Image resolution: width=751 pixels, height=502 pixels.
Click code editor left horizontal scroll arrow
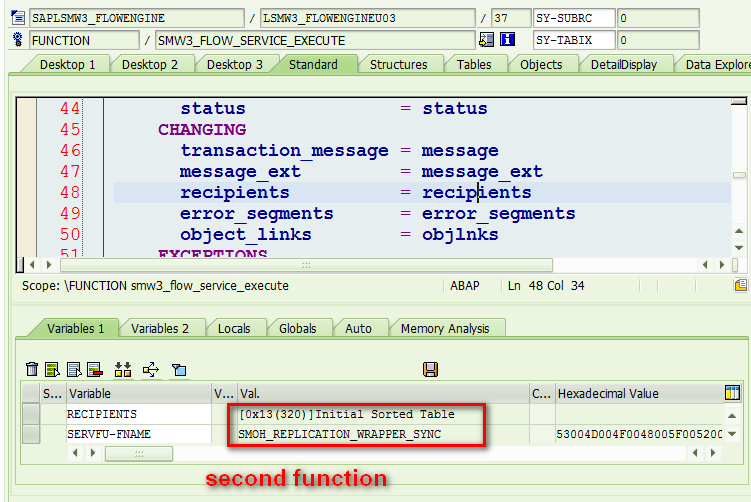click(32, 264)
